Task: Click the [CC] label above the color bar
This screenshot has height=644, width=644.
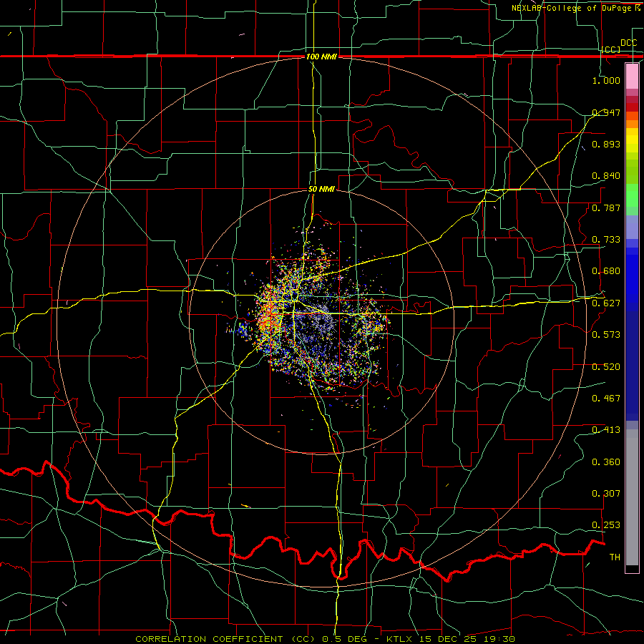Action: 611,49
